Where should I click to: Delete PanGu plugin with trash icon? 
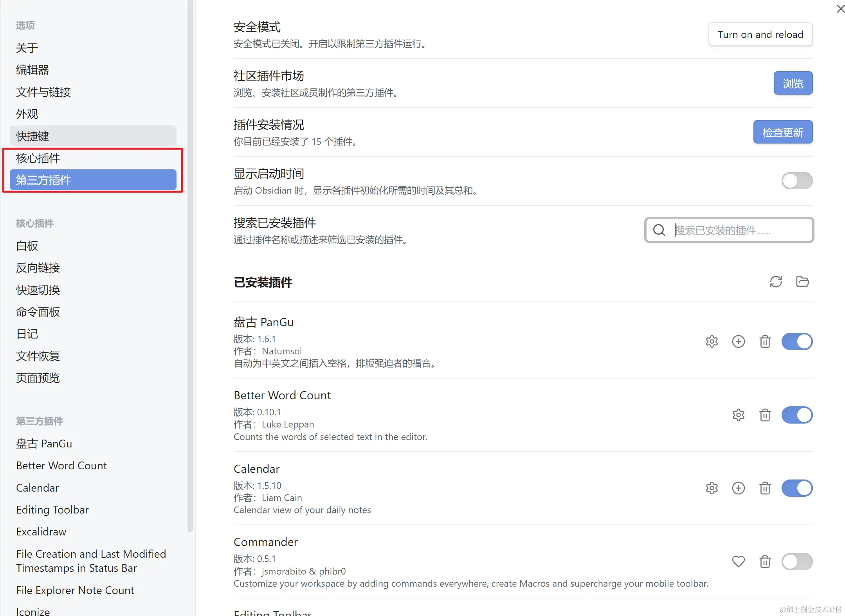[x=765, y=341]
